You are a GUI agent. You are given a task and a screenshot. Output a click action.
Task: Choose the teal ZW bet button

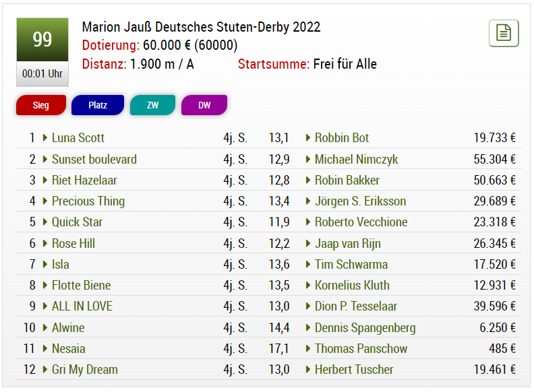click(x=152, y=105)
